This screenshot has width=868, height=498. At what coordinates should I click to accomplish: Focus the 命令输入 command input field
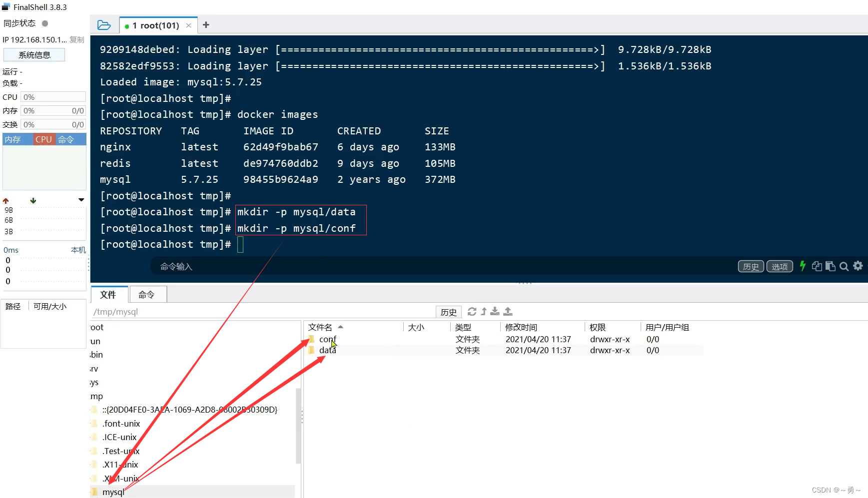click(x=440, y=267)
